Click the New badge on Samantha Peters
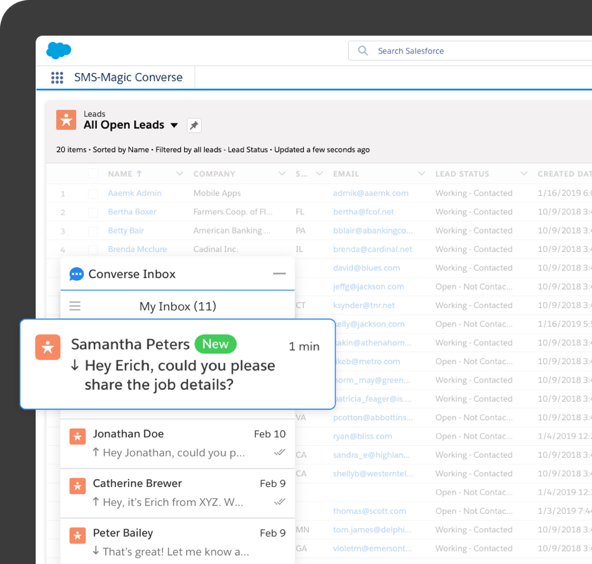 [216, 344]
